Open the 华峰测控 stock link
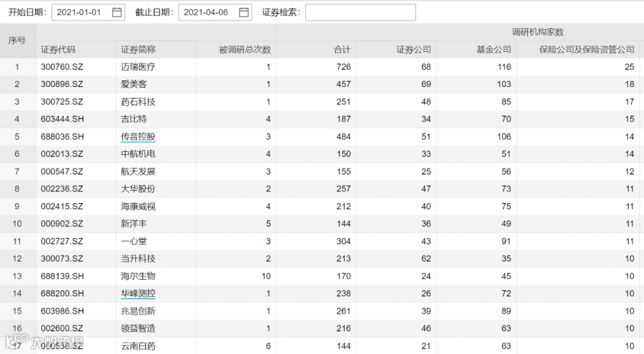Screen dimensions: 644x354 pyautogui.click(x=138, y=293)
